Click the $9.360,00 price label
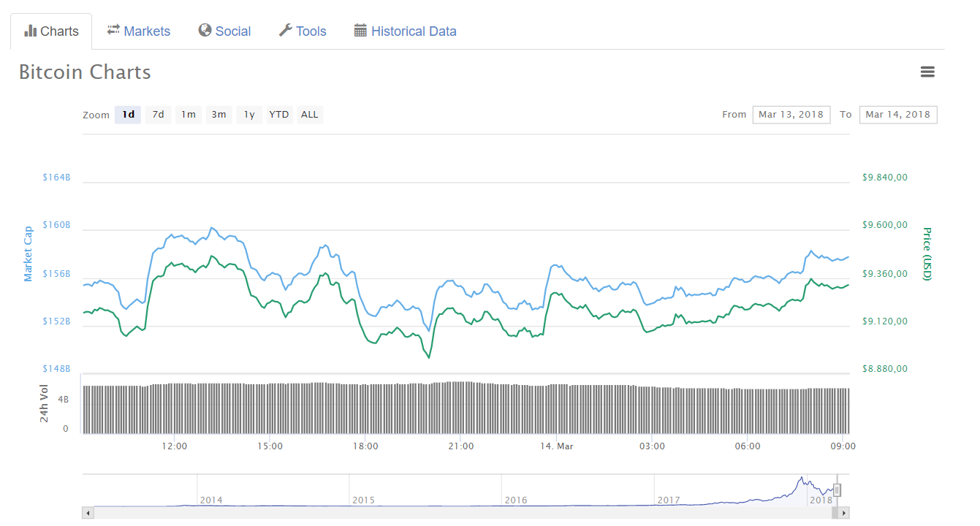The height and width of the screenshot is (526, 980). [x=885, y=274]
